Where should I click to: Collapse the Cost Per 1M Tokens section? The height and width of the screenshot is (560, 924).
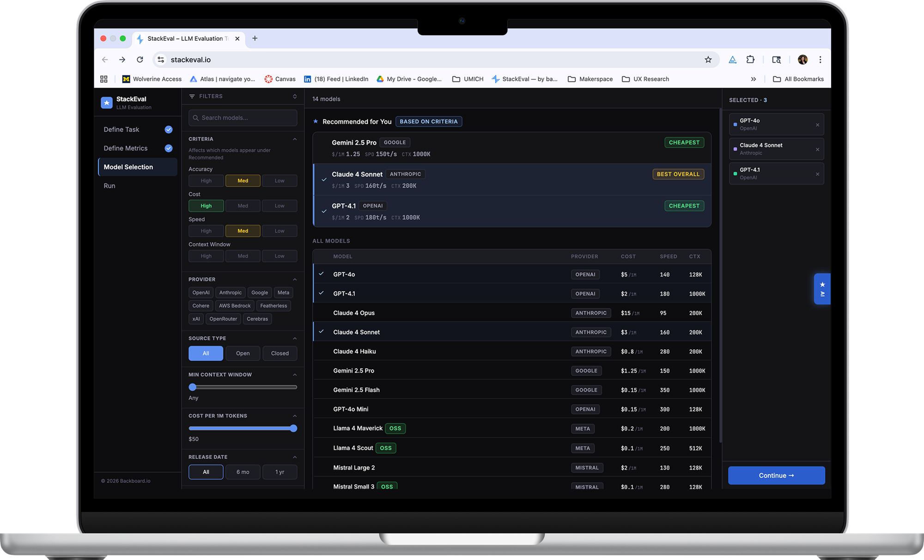coord(295,416)
